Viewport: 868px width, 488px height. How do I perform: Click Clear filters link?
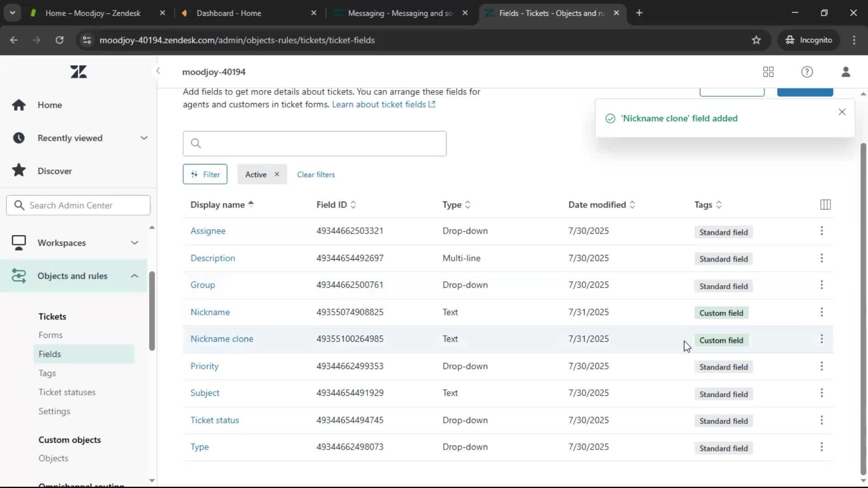point(316,174)
